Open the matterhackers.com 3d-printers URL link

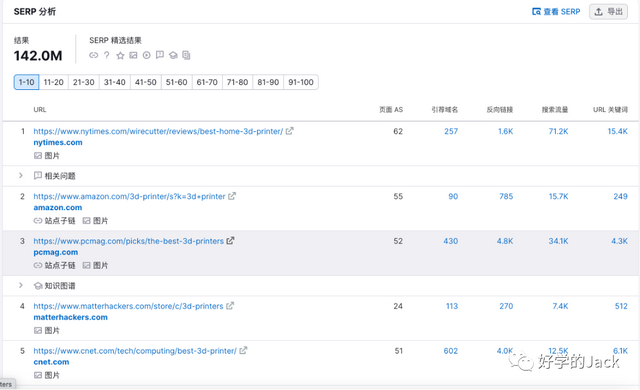128,306
